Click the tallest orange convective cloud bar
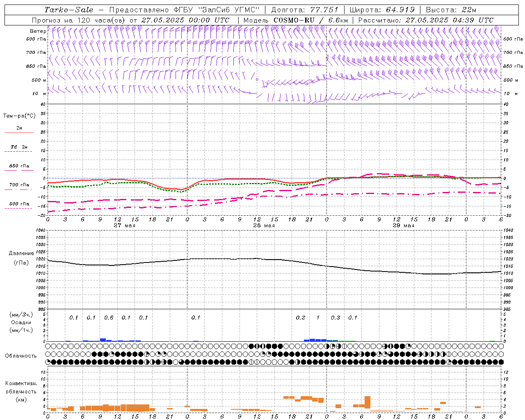The width and height of the screenshot is (525, 420). tap(367, 402)
